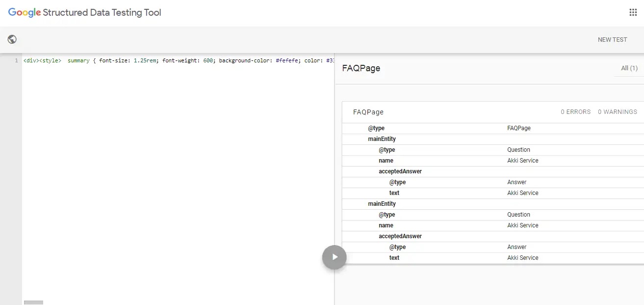
Task: Click the first text Akki Service row
Action: click(x=493, y=193)
